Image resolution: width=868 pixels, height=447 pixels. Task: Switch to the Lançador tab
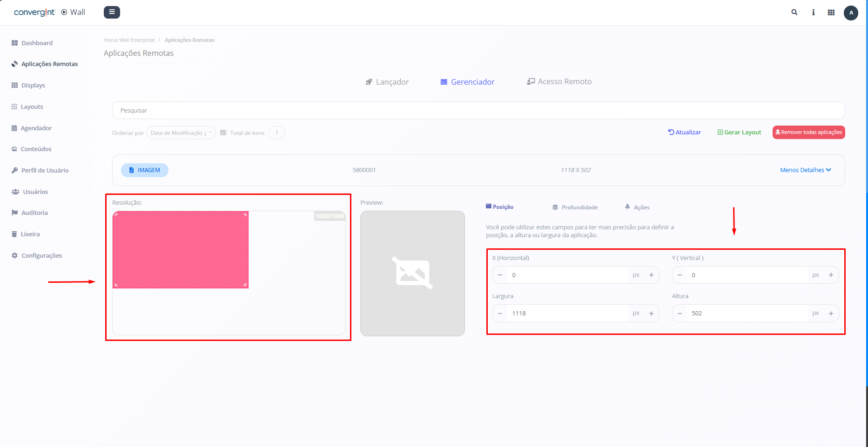tap(387, 82)
